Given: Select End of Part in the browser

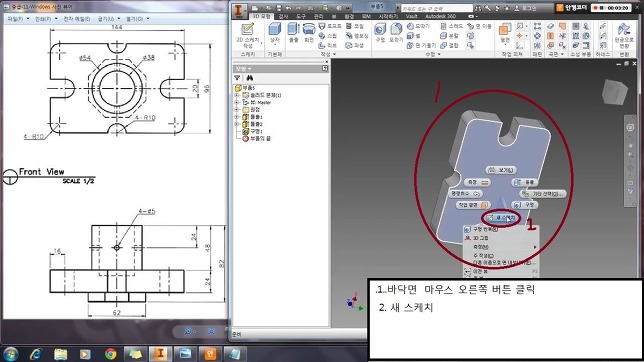Looking at the screenshot, I should pos(256,139).
